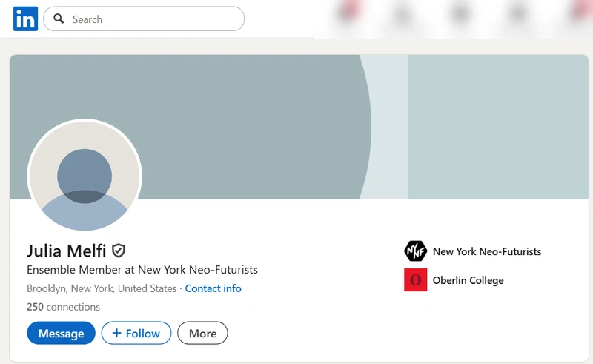Screen dimensions: 593x364
Task: Click the New York Neo-Futurists logo
Action: point(415,251)
